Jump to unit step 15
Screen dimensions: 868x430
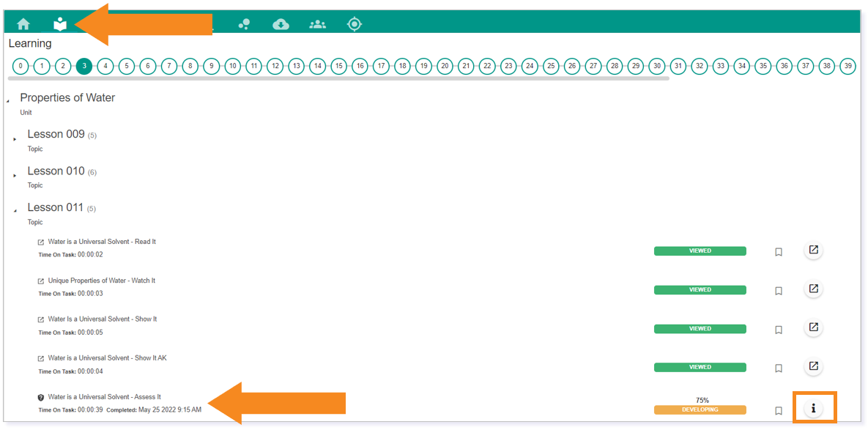pyautogui.click(x=339, y=66)
